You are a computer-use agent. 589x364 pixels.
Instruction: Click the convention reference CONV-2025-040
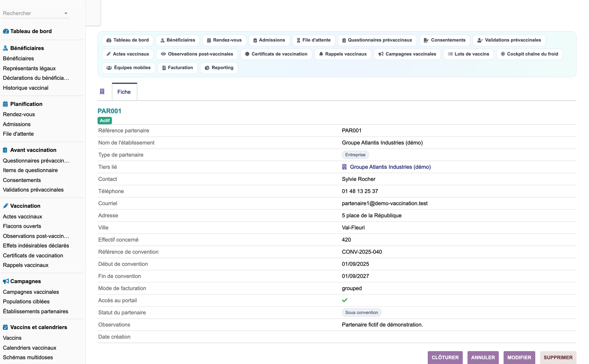click(362, 252)
